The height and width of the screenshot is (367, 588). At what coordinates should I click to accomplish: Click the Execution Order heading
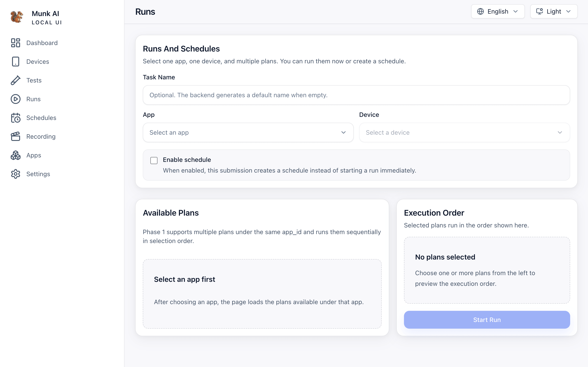pos(434,213)
